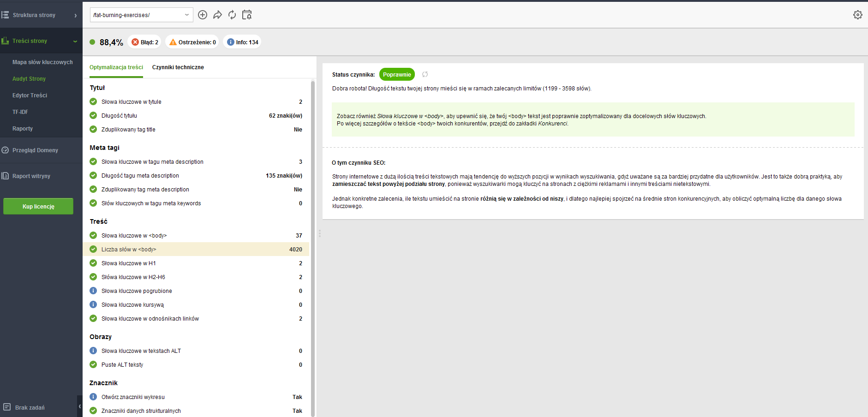Click the Kup licencję button
Image resolution: width=868 pixels, height=417 pixels.
(x=38, y=206)
